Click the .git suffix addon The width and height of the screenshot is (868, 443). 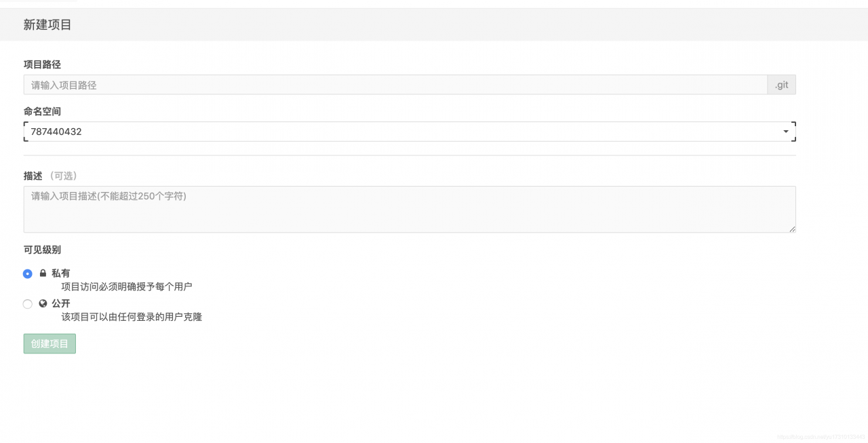tap(782, 85)
